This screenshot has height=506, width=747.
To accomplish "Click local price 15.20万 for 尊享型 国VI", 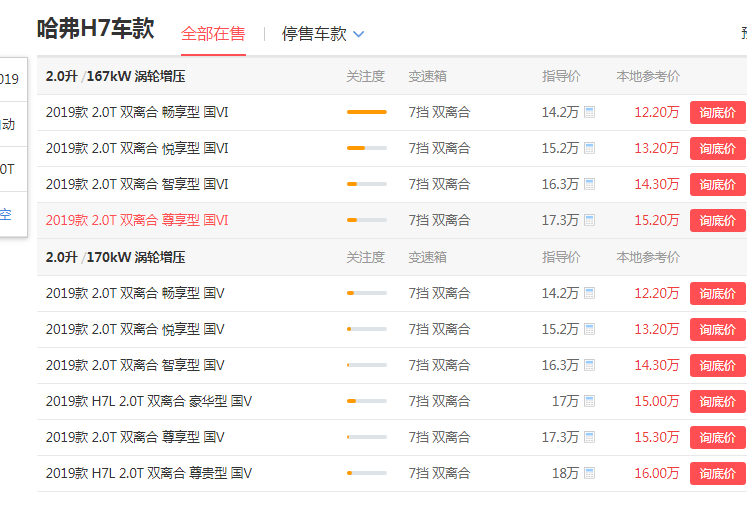I will (x=656, y=220).
